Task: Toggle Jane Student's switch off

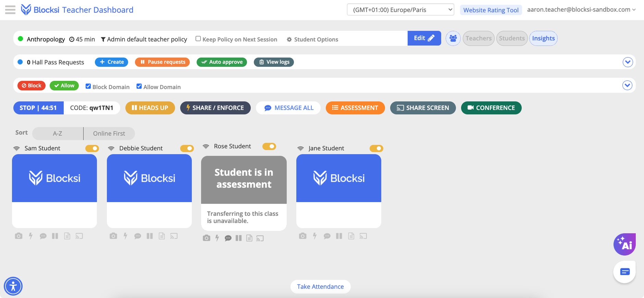Action: pyautogui.click(x=376, y=148)
